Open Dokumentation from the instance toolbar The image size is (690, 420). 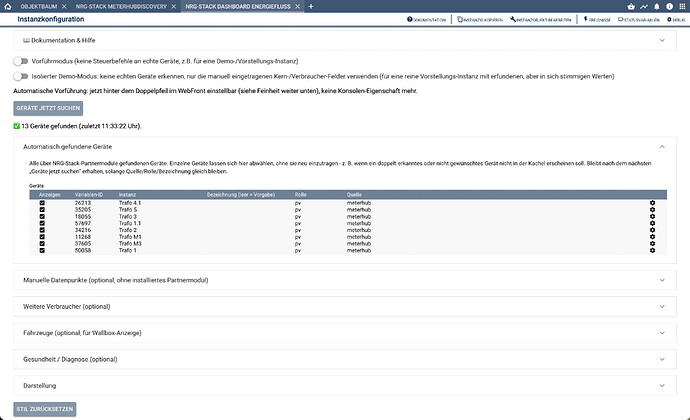[x=426, y=20]
